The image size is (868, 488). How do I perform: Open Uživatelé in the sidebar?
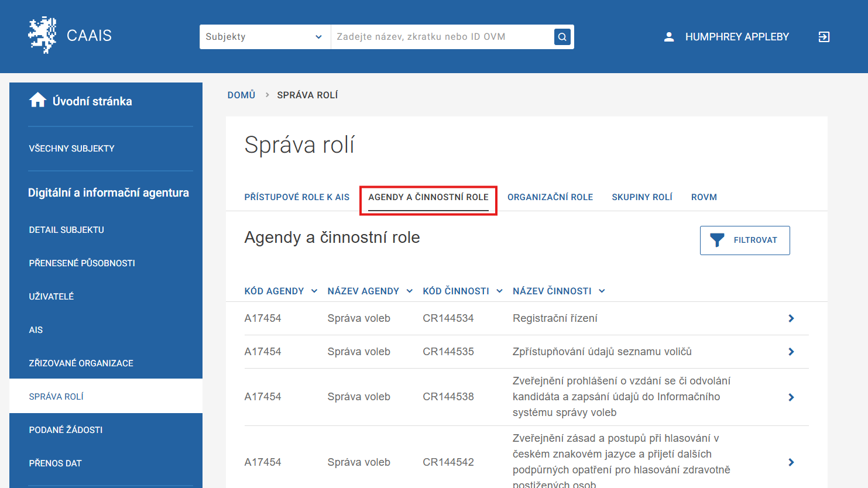[x=52, y=297]
